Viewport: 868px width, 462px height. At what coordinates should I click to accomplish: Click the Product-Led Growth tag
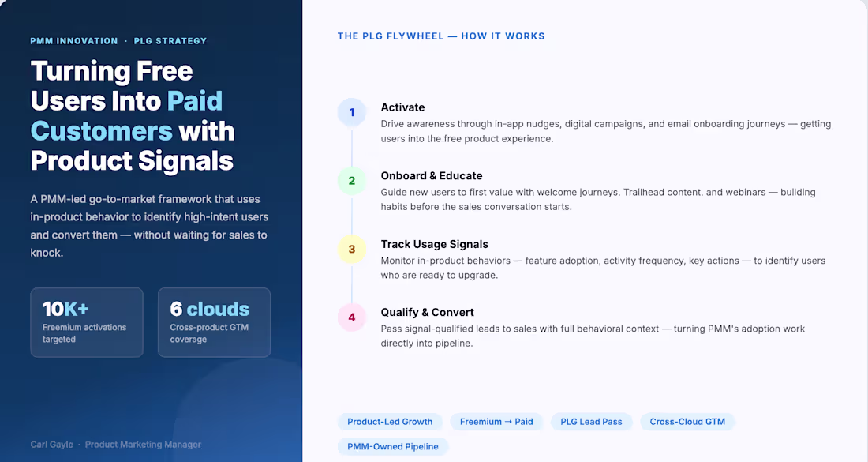390,422
